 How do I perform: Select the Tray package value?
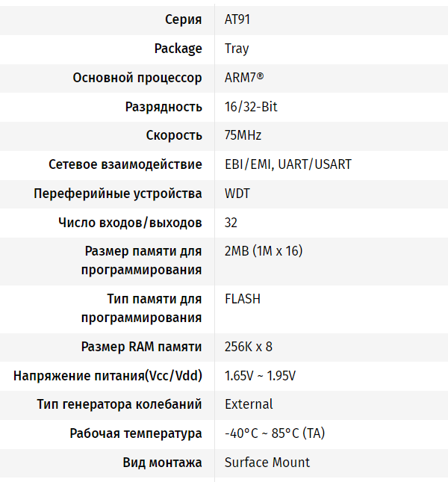click(237, 49)
